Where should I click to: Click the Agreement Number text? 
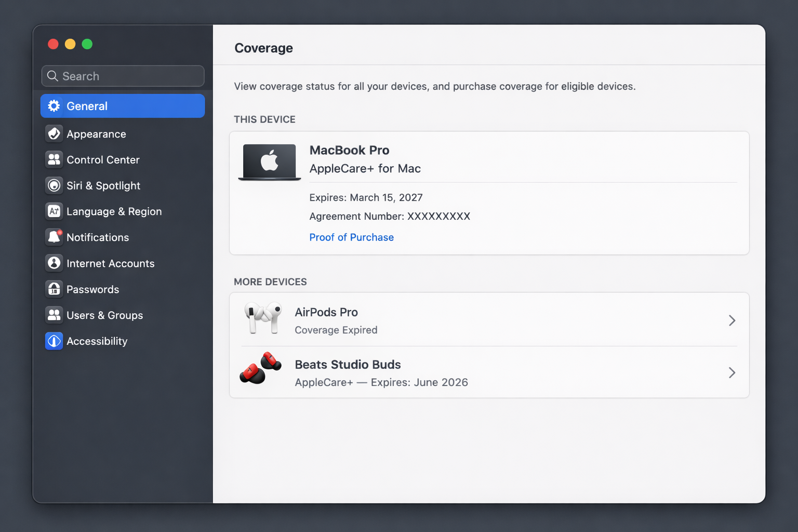tap(390, 216)
